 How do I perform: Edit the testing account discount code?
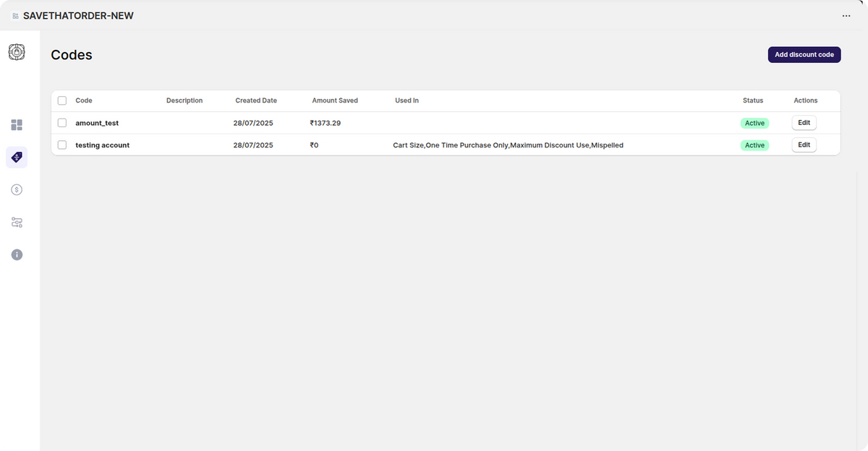click(804, 145)
